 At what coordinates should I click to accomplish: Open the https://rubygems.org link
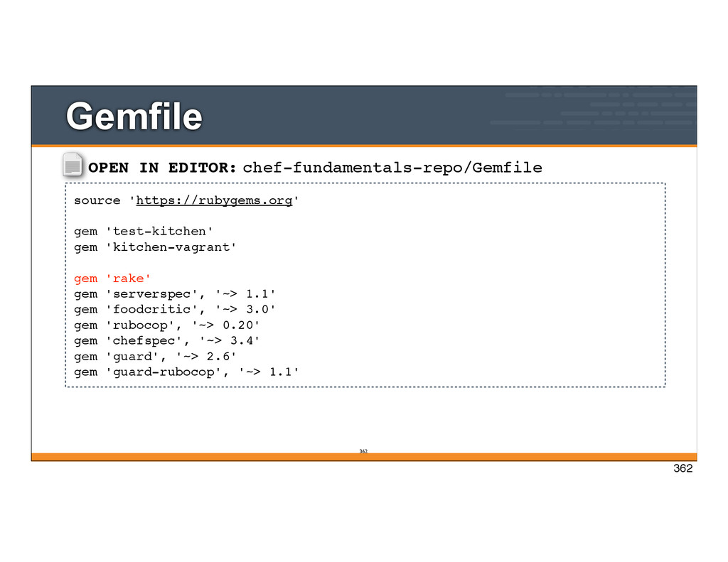pos(214,200)
